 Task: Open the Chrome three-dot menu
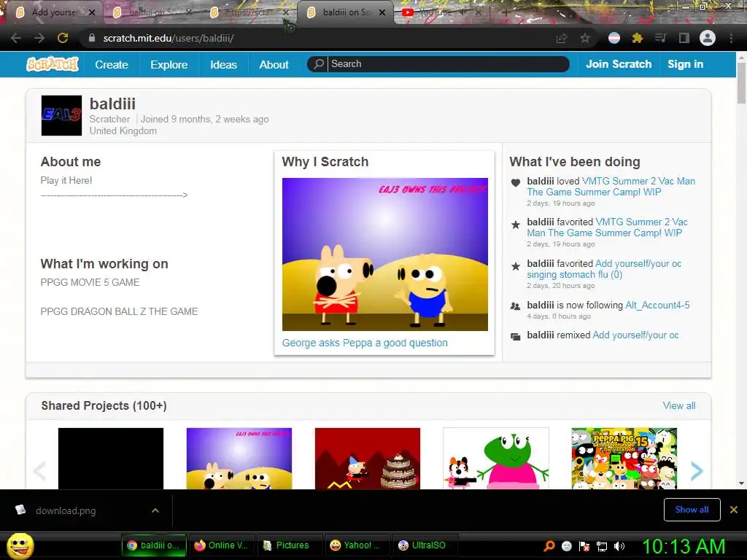731,38
